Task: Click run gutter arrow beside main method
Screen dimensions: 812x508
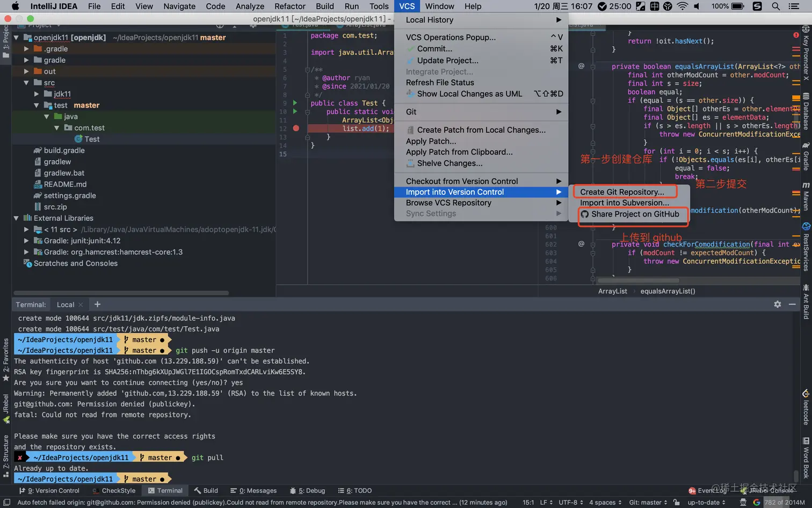Action: click(x=295, y=111)
